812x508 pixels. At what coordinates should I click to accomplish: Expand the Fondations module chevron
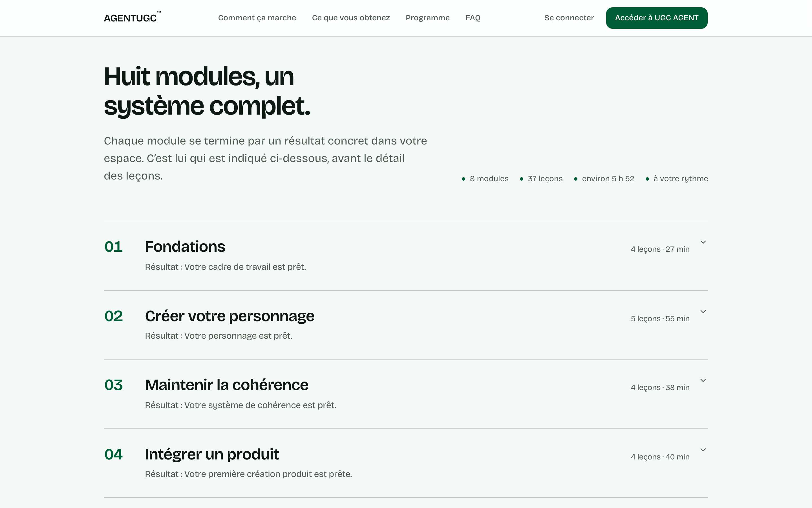point(703,242)
